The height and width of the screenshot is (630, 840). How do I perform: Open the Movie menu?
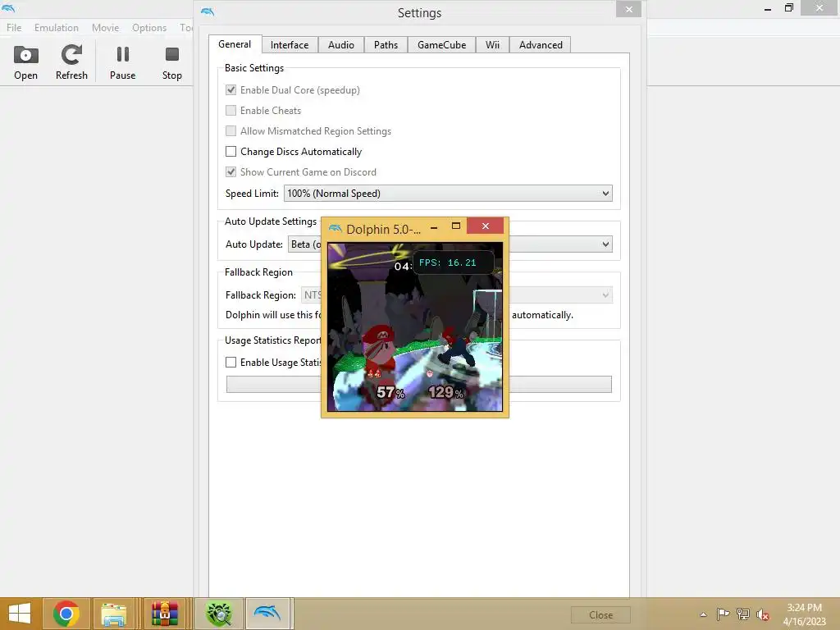[x=105, y=27]
